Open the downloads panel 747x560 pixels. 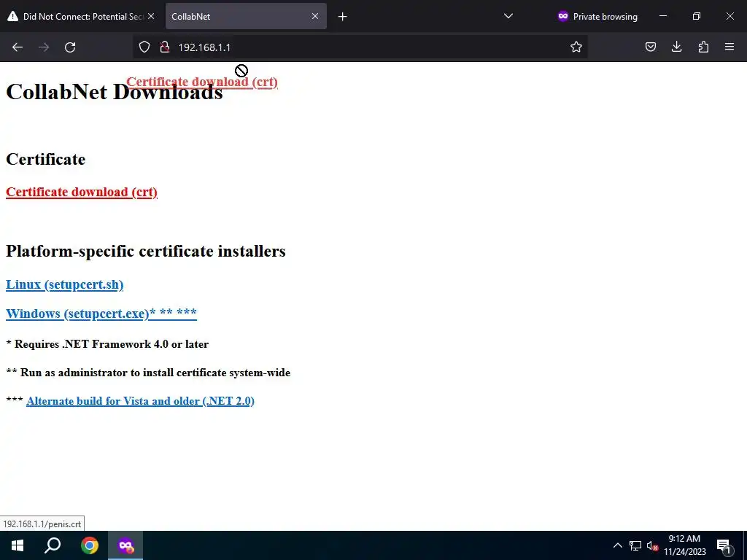click(x=676, y=47)
